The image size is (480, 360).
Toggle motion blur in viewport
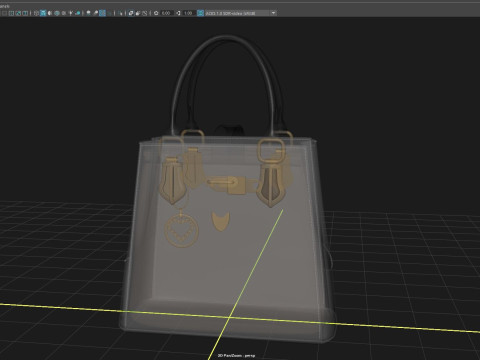tap(96, 13)
